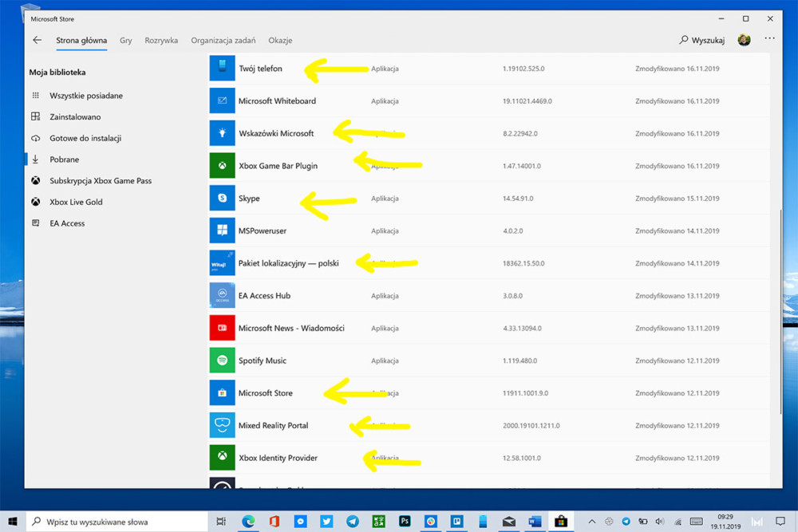Click the Skype app icon
The image size is (798, 532).
point(223,199)
